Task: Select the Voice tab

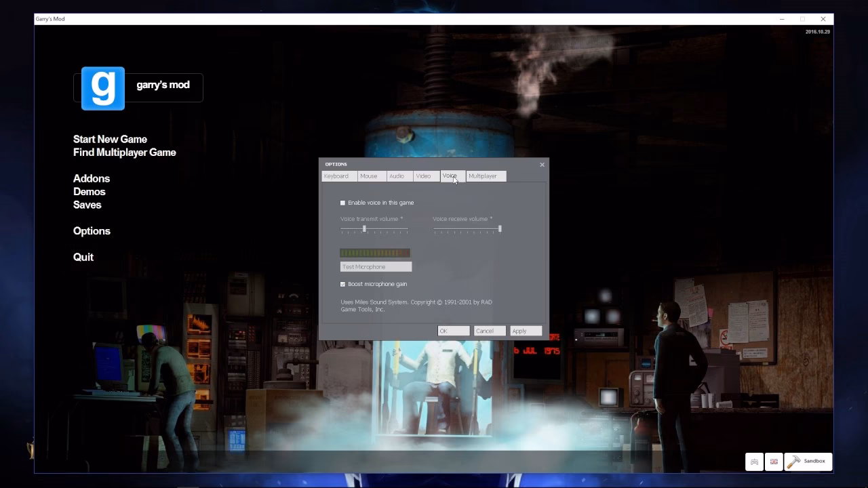Action: 452,176
